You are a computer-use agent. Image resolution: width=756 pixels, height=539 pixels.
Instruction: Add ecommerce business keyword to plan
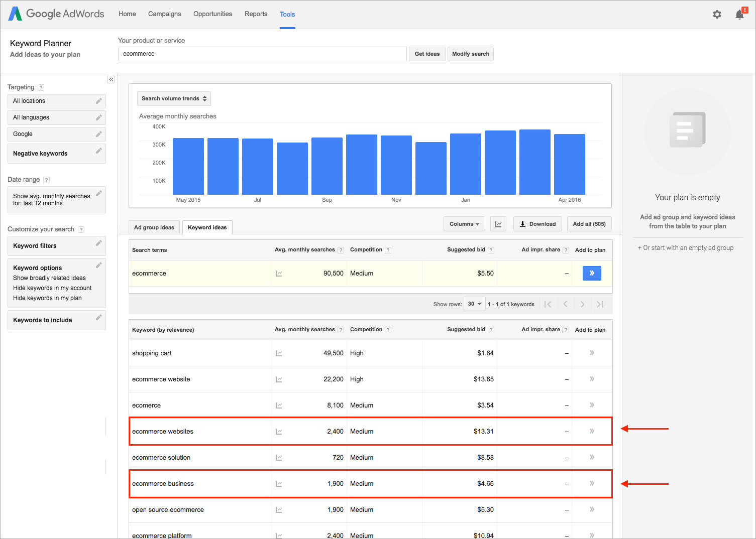tap(592, 483)
